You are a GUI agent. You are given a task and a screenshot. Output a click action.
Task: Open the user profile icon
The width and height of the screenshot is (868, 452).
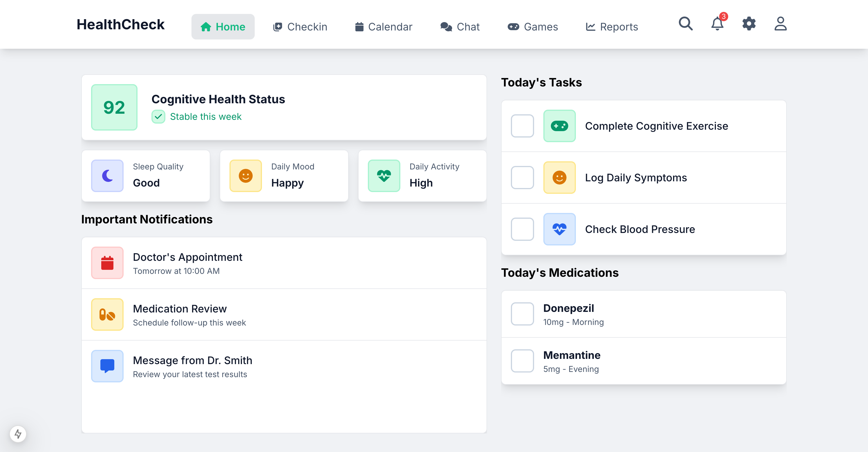tap(780, 24)
